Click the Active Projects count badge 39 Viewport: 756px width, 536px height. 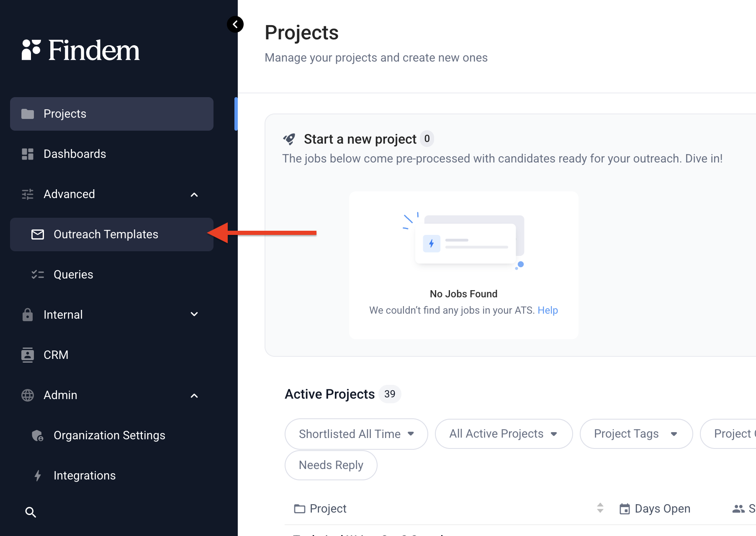coord(390,394)
